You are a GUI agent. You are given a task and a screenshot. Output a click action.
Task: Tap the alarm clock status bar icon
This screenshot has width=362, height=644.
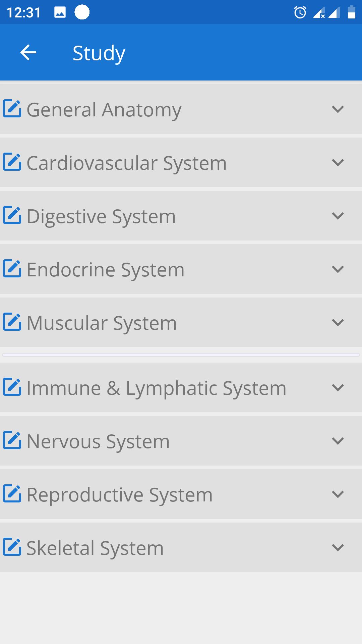tap(300, 13)
